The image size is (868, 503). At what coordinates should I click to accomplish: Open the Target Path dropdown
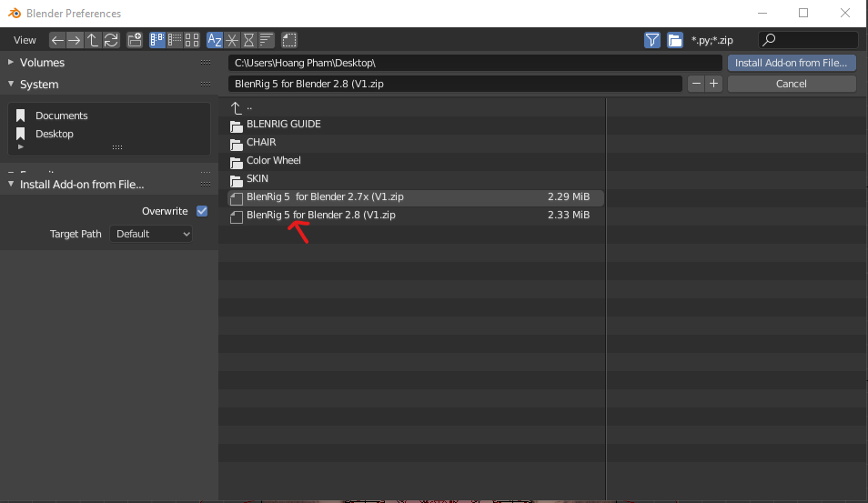[x=151, y=234]
